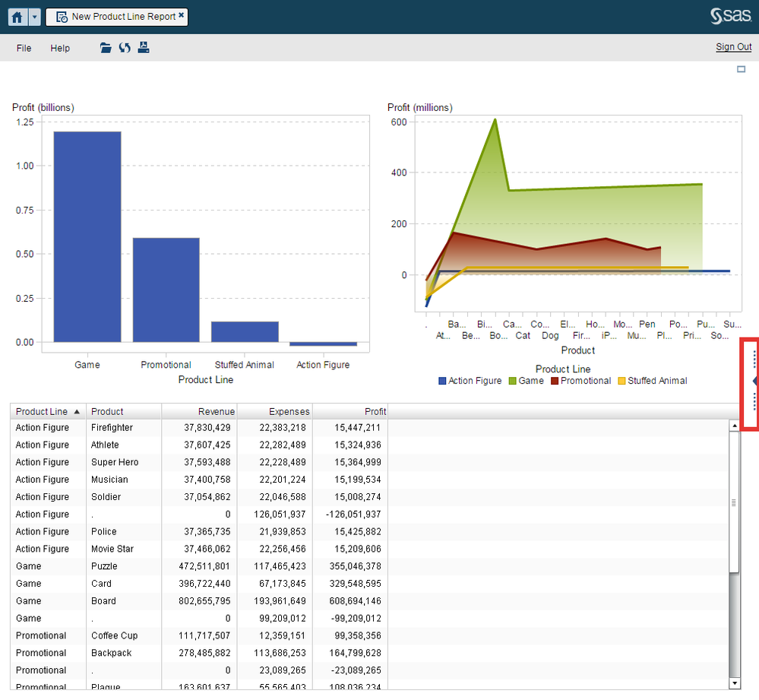
Task: Open the Help menu
Action: [60, 48]
